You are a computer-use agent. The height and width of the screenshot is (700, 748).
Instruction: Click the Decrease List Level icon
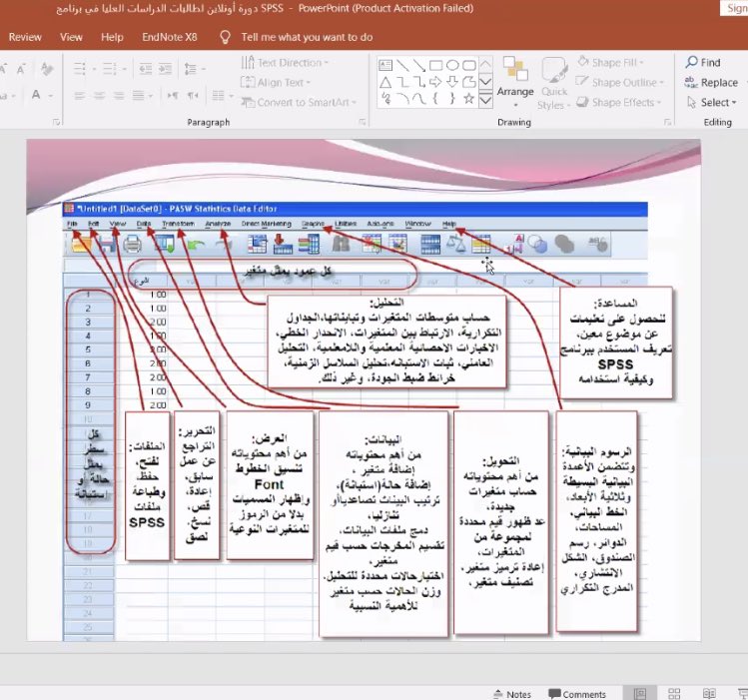(146, 69)
